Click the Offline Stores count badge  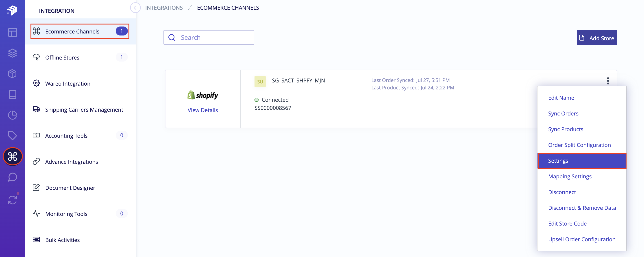[122, 57]
